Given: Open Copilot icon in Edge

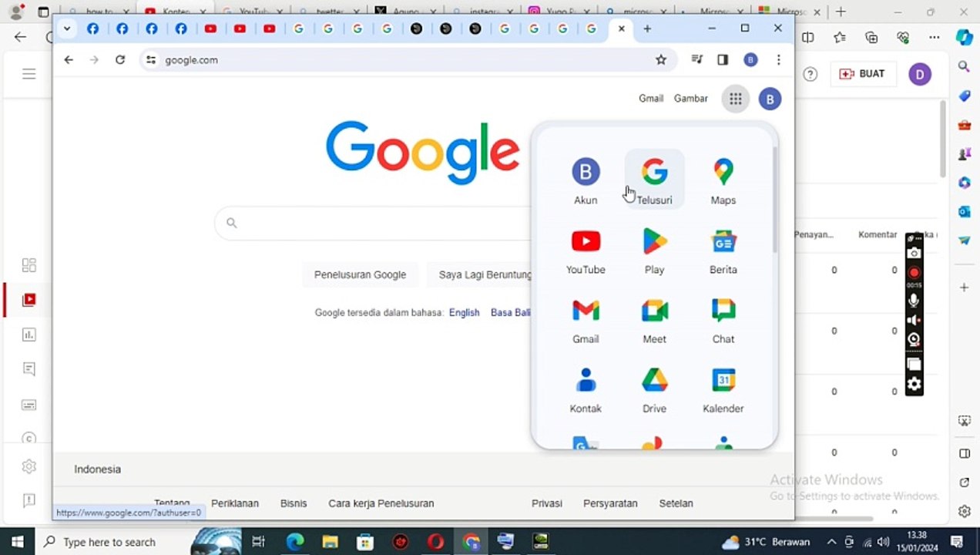Looking at the screenshot, I should pos(964,37).
